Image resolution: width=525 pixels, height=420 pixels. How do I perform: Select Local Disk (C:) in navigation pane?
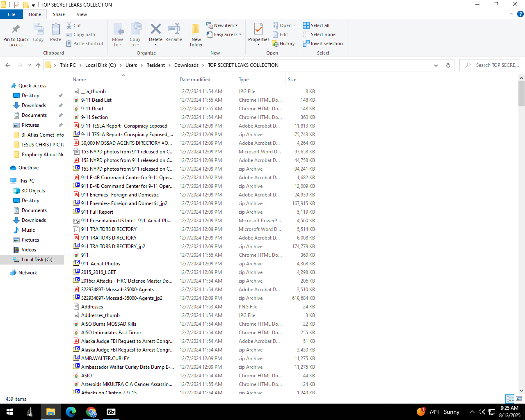point(32,260)
